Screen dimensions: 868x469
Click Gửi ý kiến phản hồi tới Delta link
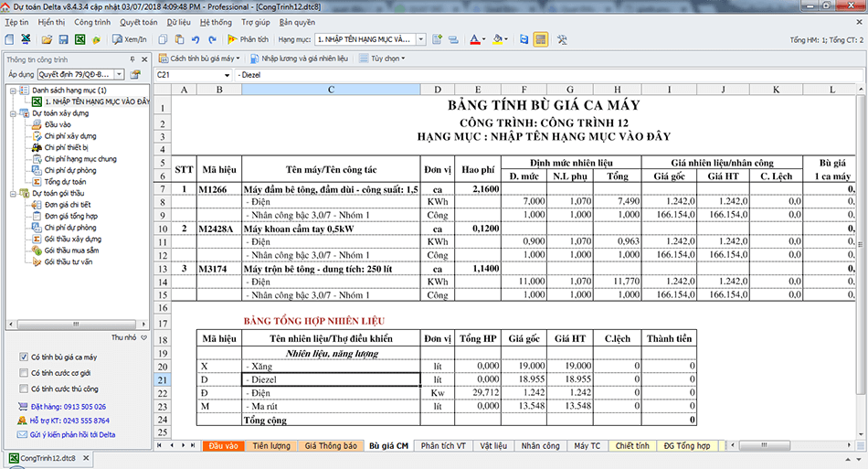click(x=75, y=434)
